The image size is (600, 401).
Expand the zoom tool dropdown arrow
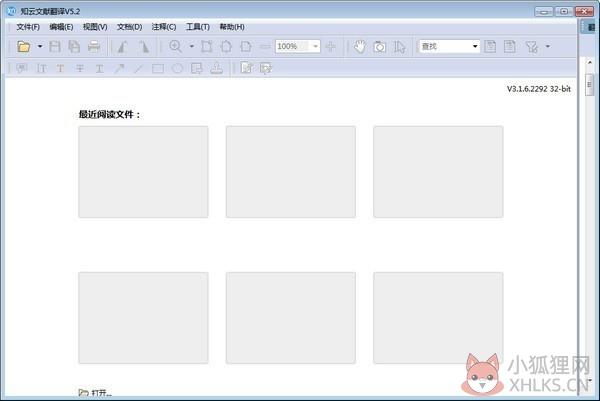point(191,47)
